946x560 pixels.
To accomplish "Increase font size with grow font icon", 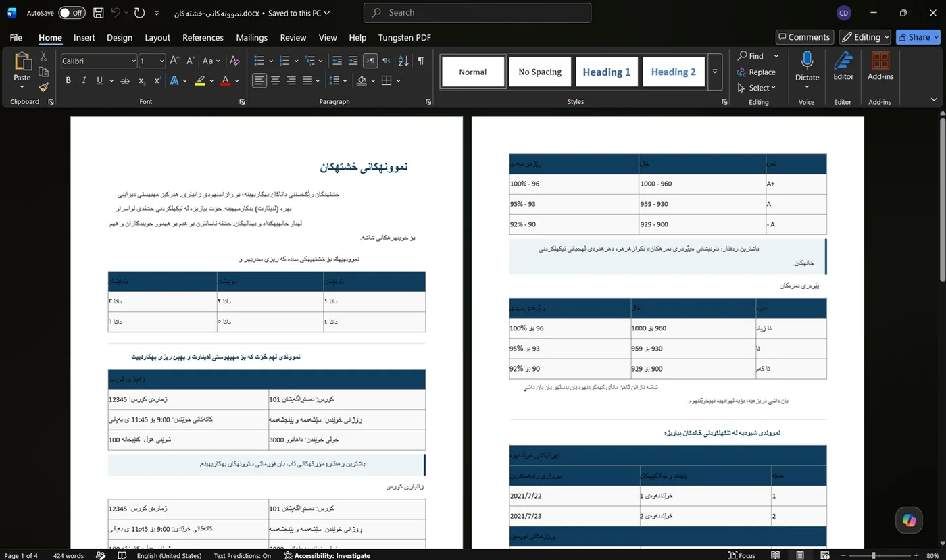I will (174, 61).
